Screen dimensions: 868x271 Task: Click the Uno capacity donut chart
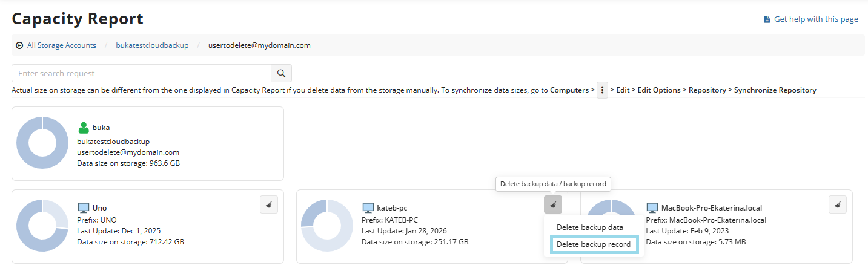(x=42, y=225)
